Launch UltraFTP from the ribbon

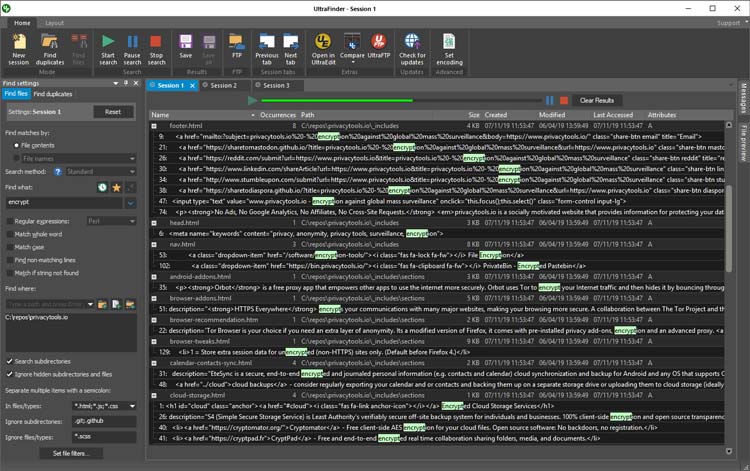tap(379, 46)
